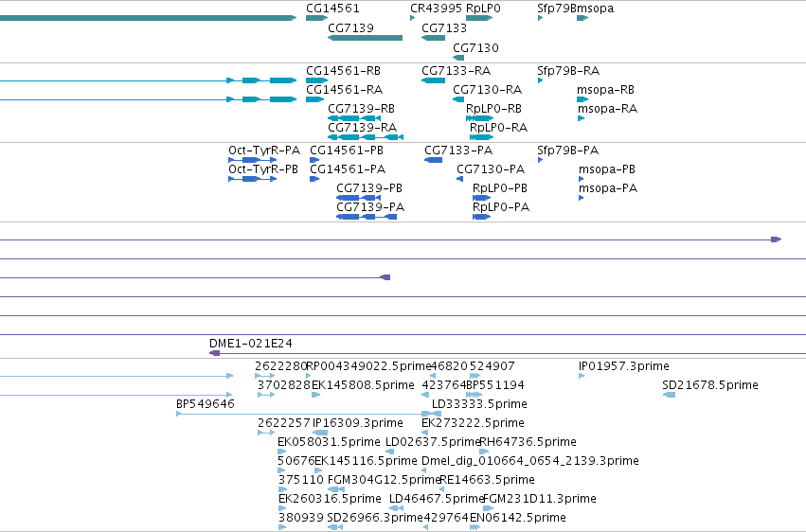806x532 pixels.
Task: Select the purple arrow glyph ending the top long clone line
Action: click(x=777, y=239)
